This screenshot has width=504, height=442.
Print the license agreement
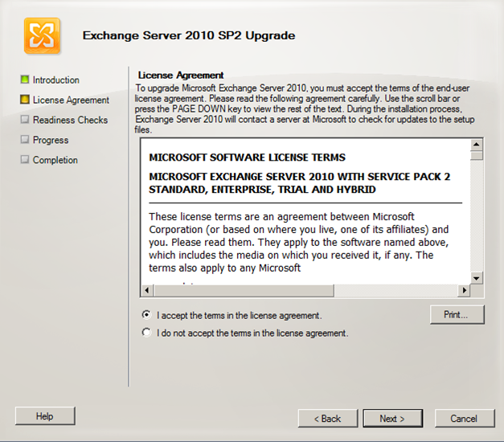(x=457, y=314)
